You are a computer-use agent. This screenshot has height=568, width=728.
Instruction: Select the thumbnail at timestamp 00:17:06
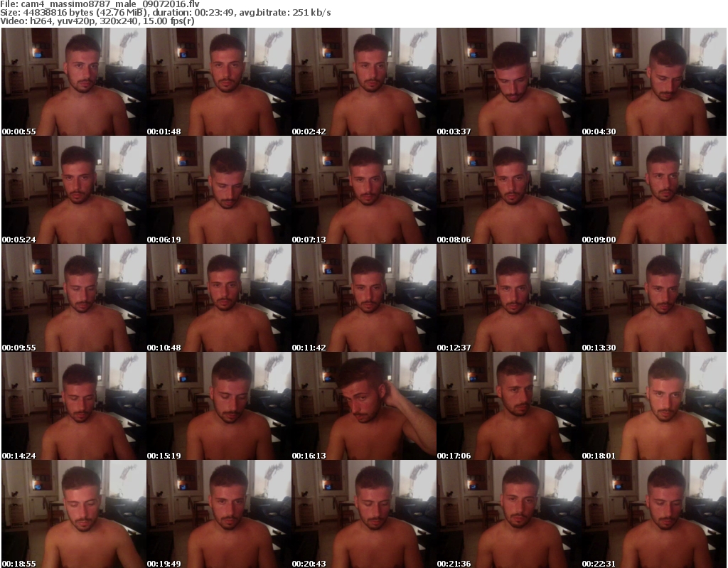pyautogui.click(x=508, y=406)
